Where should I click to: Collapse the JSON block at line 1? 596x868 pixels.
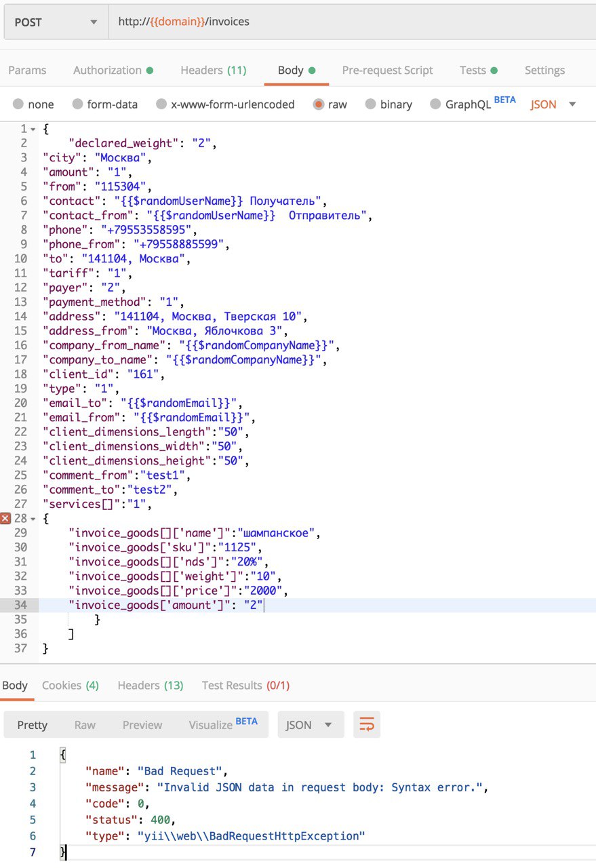tap(33, 129)
